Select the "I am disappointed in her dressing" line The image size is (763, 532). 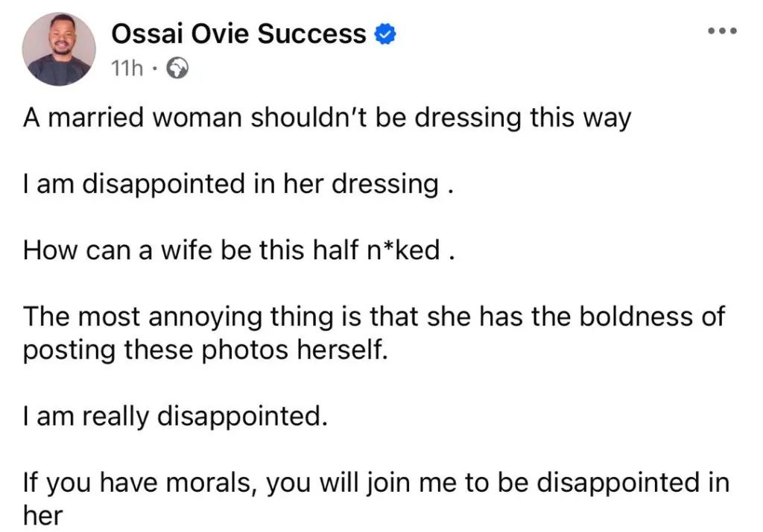click(x=238, y=184)
